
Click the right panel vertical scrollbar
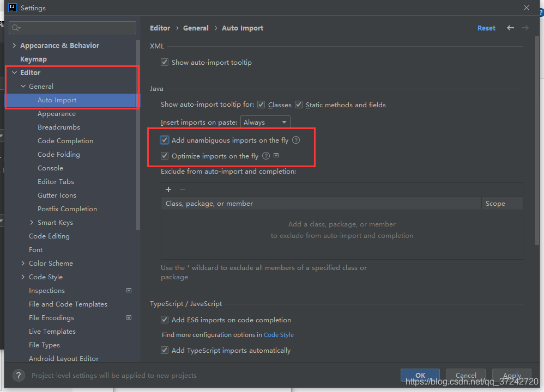pos(537,140)
